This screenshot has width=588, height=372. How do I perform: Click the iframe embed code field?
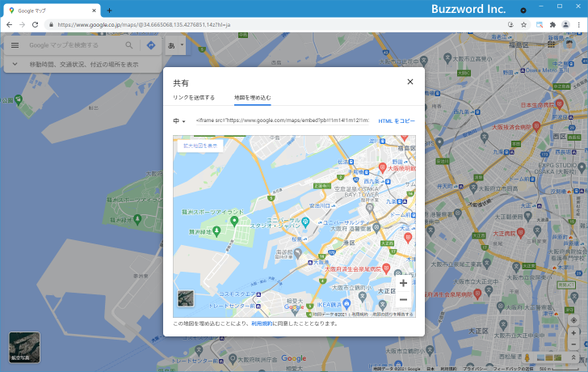[x=283, y=120]
